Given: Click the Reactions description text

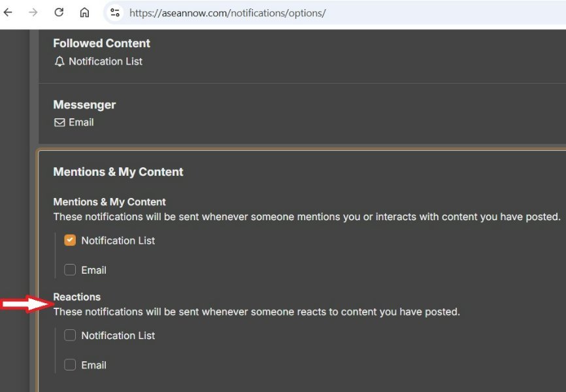Looking at the screenshot, I should point(256,312).
